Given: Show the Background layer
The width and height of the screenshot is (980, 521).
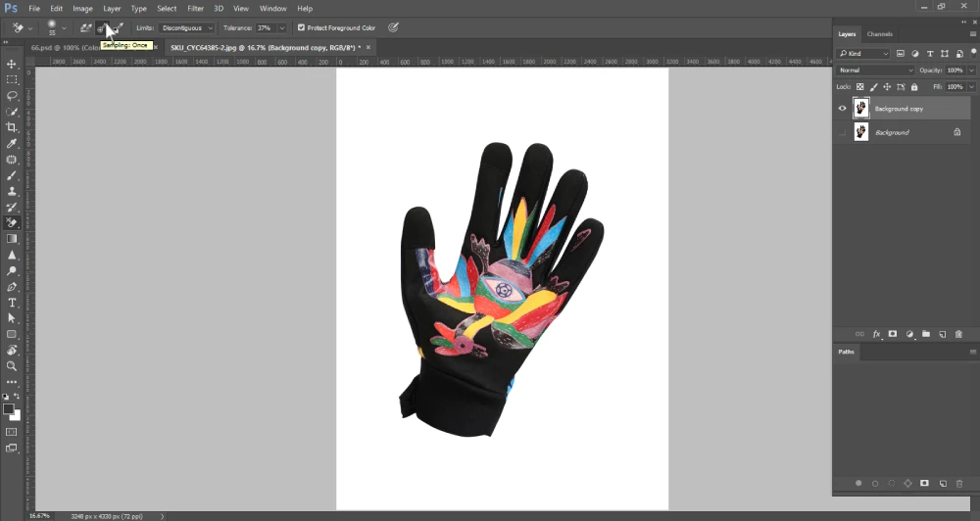Looking at the screenshot, I should pyautogui.click(x=842, y=132).
